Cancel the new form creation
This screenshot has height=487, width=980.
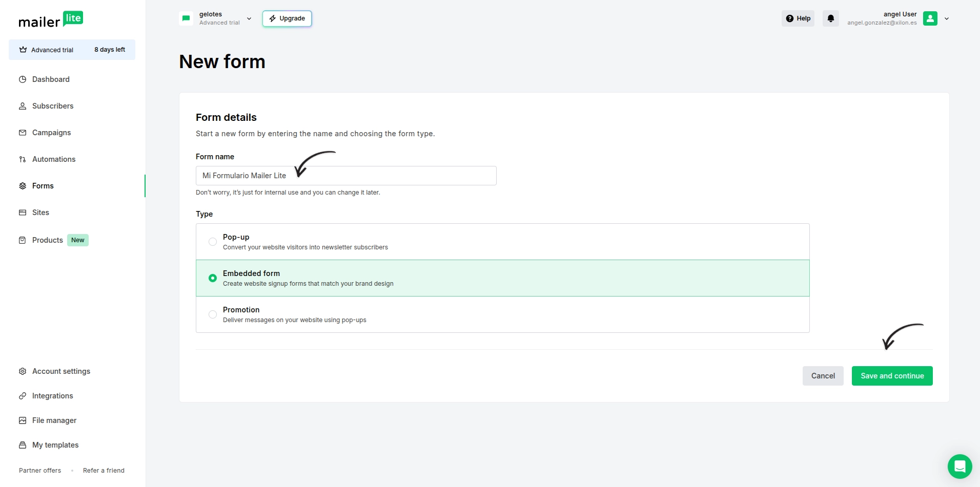pyautogui.click(x=823, y=376)
